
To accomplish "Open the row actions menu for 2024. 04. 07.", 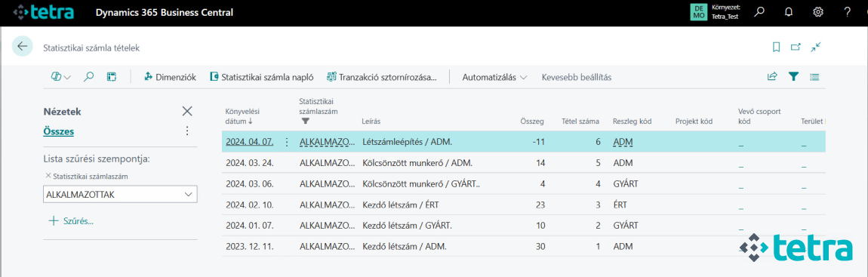I will click(x=286, y=142).
